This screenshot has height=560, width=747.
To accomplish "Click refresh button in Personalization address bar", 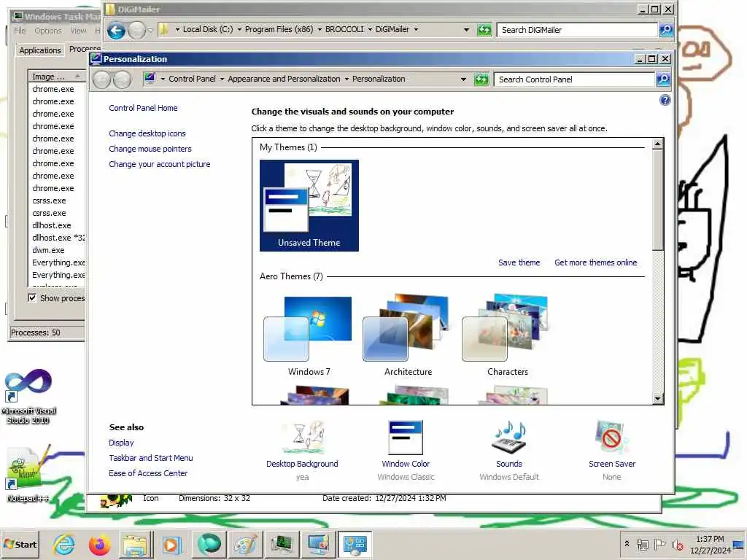I will click(481, 79).
